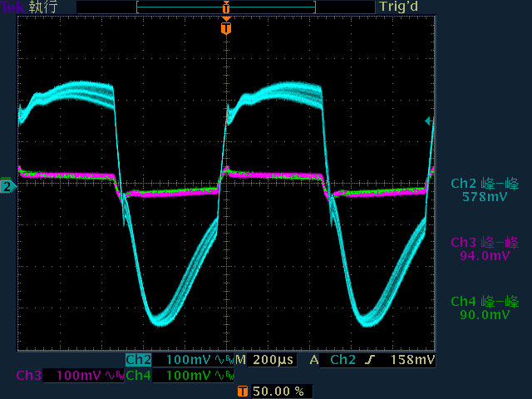Click the trigger source Ch2 readout
The height and width of the screenshot is (399, 532).
click(x=342, y=360)
